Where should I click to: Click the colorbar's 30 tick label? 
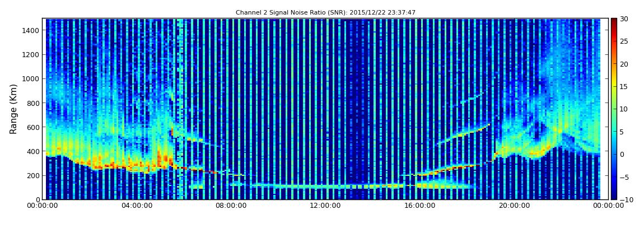[624, 19]
